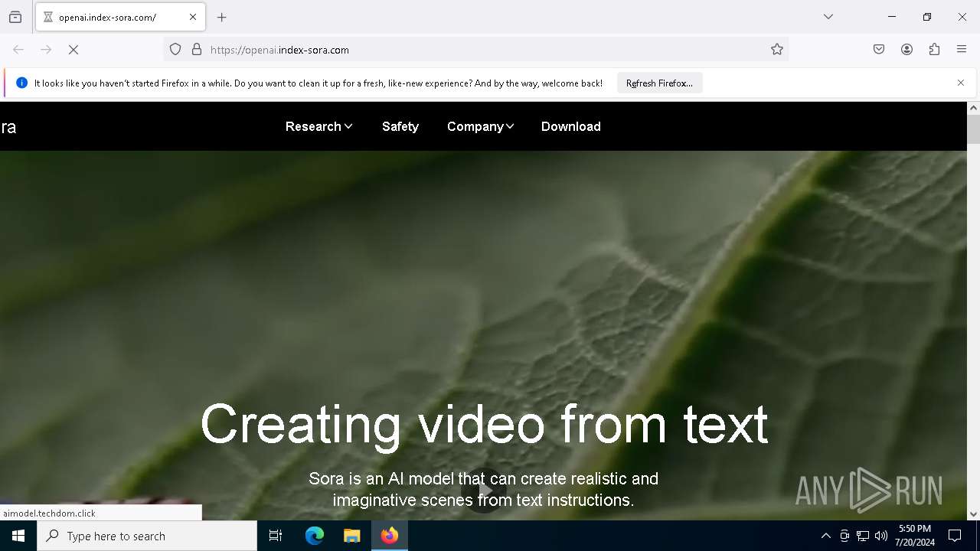Select the notification bar info icon
980x551 pixels.
21,83
